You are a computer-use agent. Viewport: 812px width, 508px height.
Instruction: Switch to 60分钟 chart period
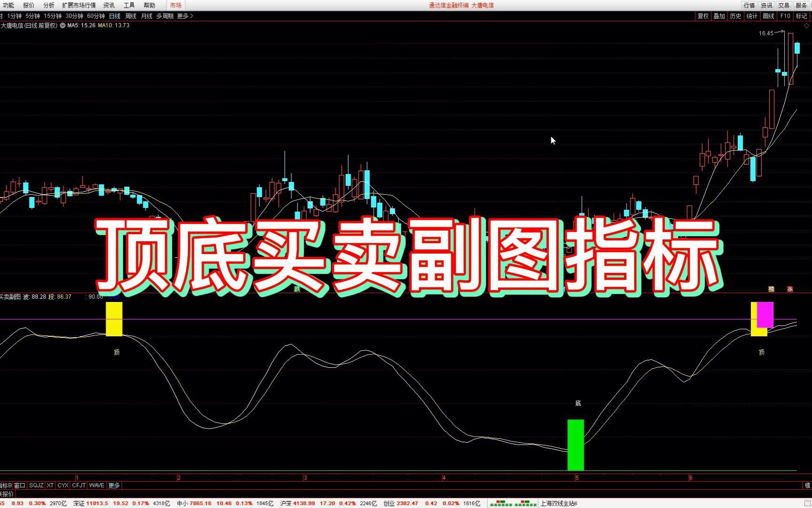click(96, 16)
